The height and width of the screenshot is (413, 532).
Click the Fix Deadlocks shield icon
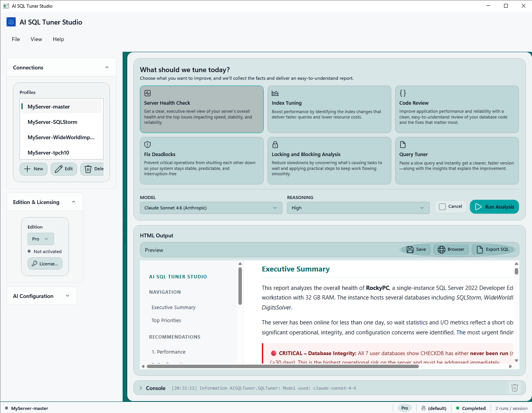point(148,145)
